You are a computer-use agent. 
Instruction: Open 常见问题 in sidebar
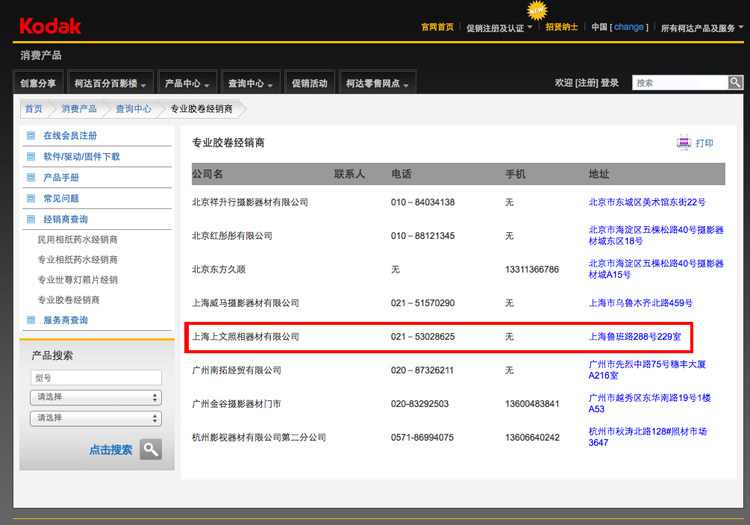click(61, 198)
